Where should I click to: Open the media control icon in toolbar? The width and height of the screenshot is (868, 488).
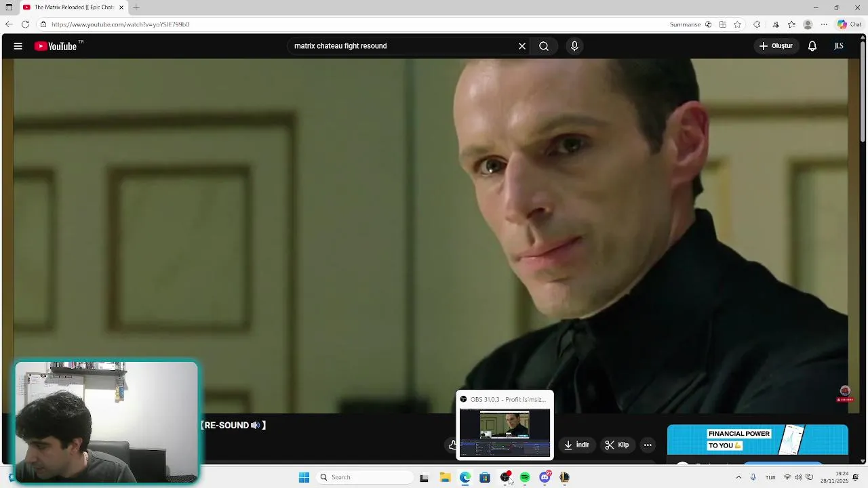point(776,24)
